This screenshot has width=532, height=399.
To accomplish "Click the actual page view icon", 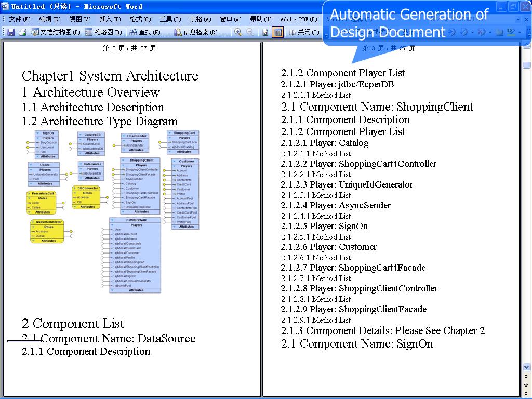I will (265, 32).
